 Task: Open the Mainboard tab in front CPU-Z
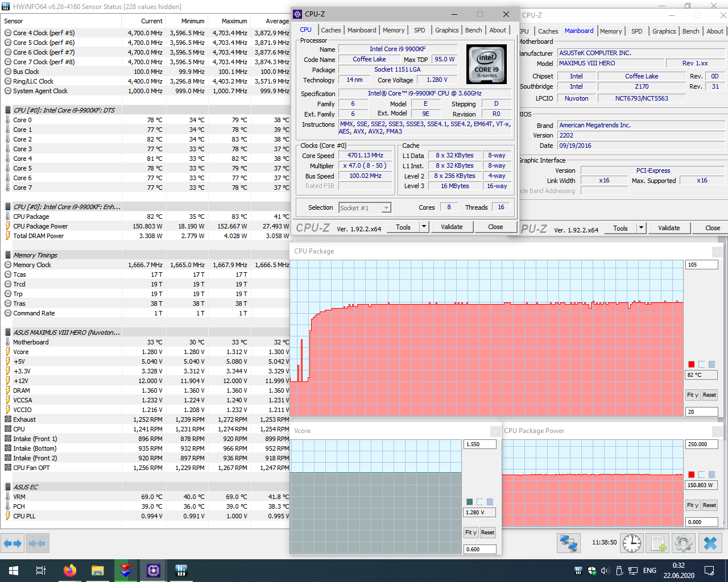pyautogui.click(x=362, y=30)
